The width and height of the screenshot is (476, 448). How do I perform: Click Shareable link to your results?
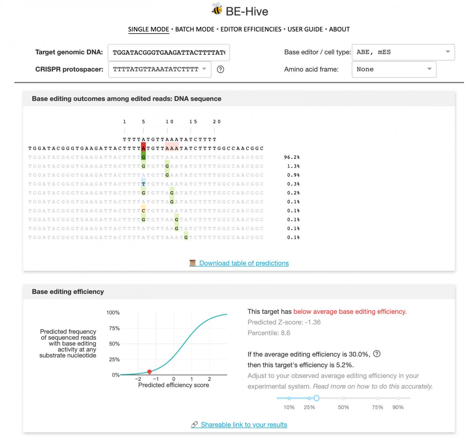(244, 425)
